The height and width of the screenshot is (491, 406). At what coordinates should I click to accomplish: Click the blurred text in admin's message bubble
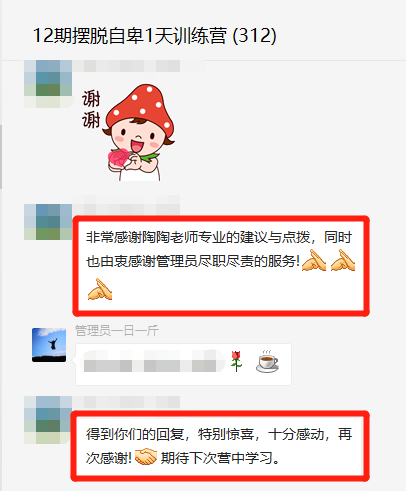tap(154, 361)
